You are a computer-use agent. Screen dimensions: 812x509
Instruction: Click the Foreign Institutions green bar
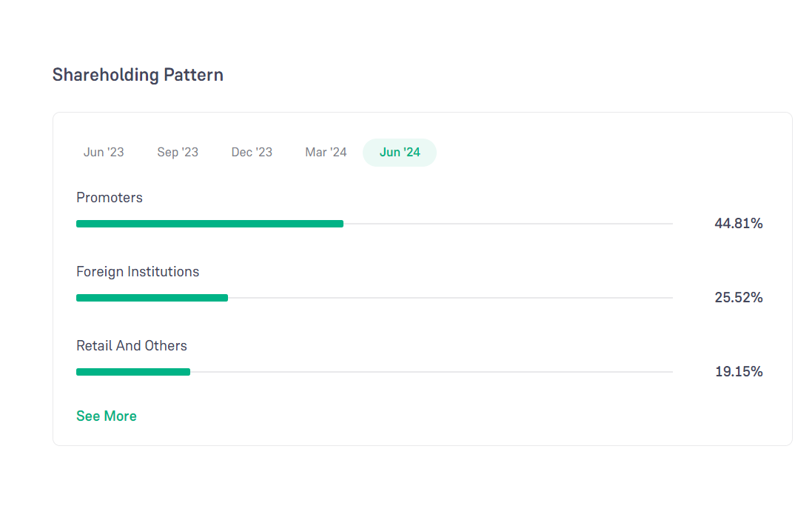point(152,298)
